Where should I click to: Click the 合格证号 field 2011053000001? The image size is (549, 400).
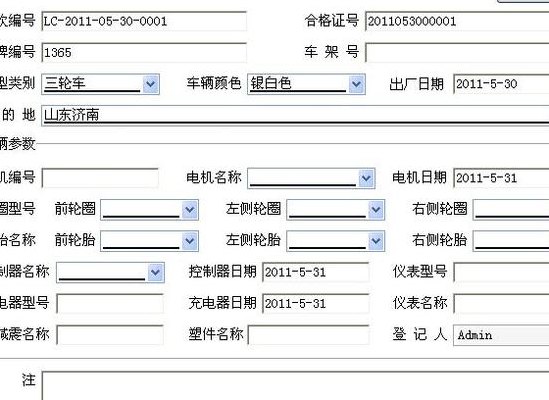point(457,21)
